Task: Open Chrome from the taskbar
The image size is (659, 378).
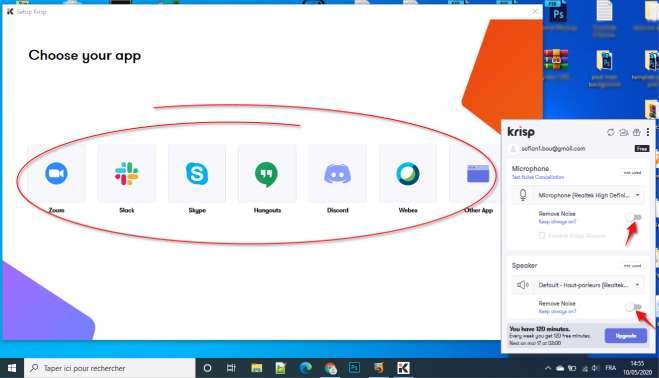Action: coord(330,368)
